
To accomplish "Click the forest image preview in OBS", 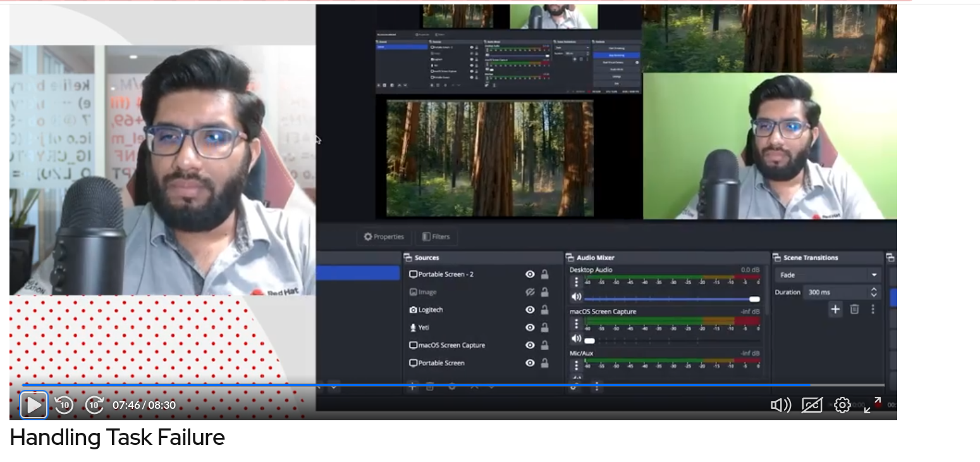I will click(490, 158).
